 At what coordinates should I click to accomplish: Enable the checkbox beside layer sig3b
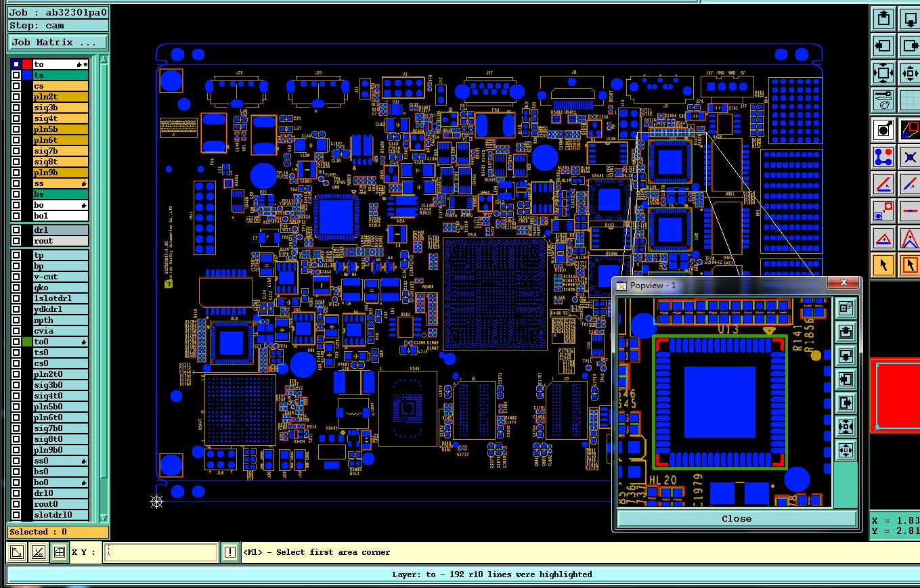(x=16, y=108)
